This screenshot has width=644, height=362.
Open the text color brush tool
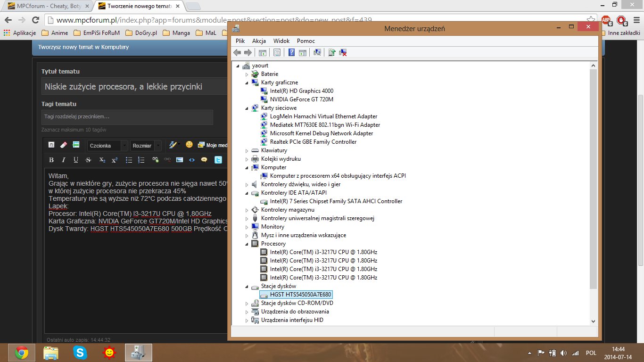173,145
